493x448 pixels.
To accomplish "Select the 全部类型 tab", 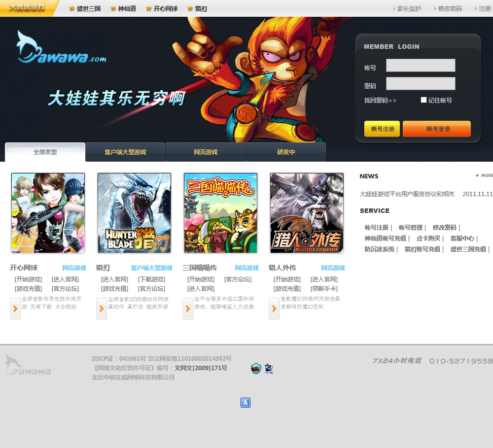I will [x=45, y=152].
